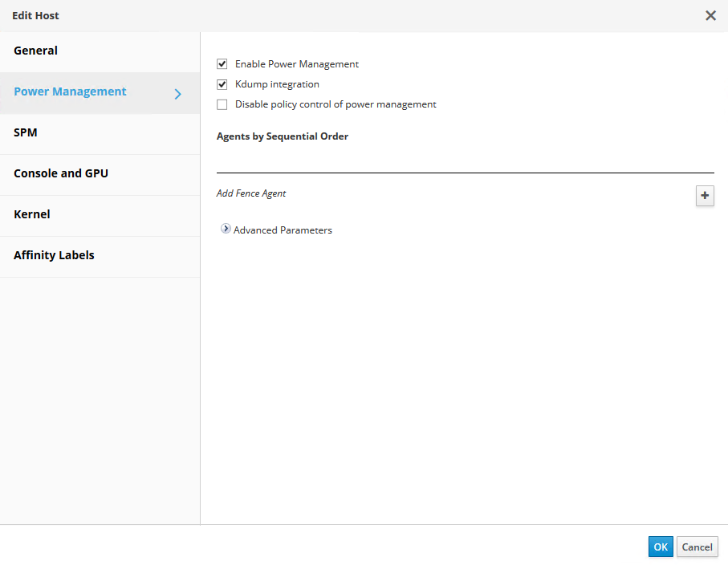The width and height of the screenshot is (728, 565).
Task: Click the Add Fence Agent label
Action: point(251,193)
